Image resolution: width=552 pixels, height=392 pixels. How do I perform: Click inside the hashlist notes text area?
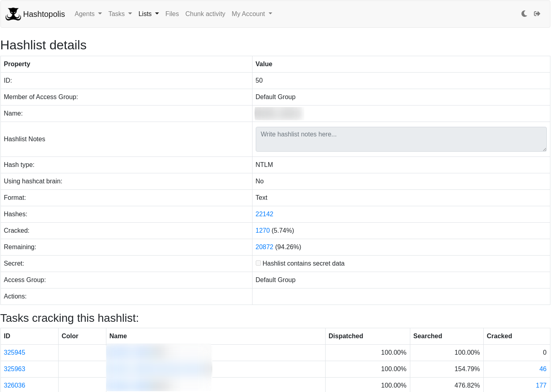point(401,139)
